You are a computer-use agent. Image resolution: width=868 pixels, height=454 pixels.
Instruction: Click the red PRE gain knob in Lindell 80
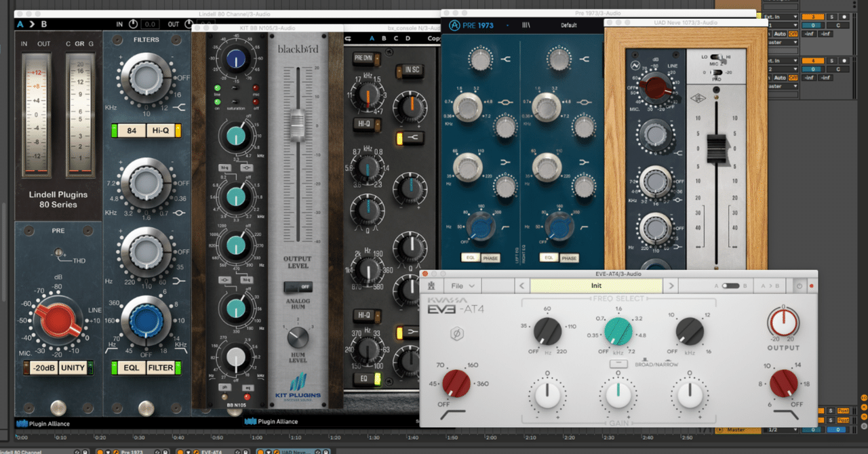tap(59, 321)
